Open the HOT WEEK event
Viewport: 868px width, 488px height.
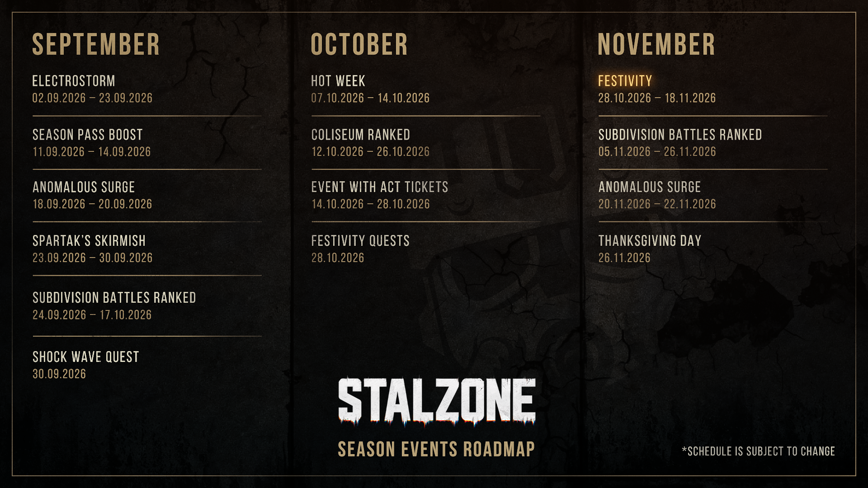coord(370,89)
